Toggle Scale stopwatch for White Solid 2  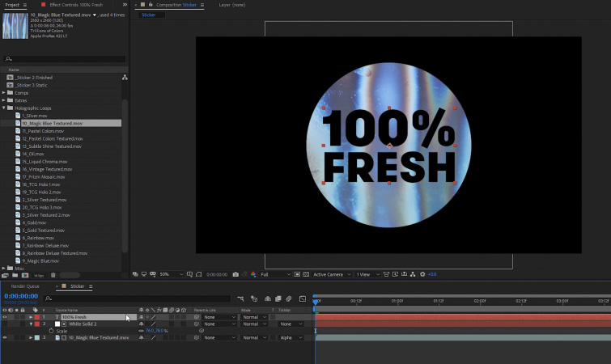[51, 331]
